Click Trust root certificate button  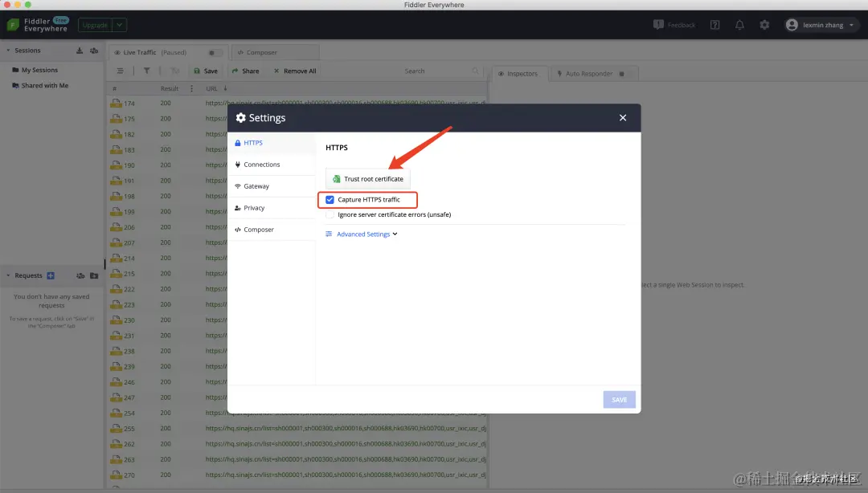click(x=368, y=179)
